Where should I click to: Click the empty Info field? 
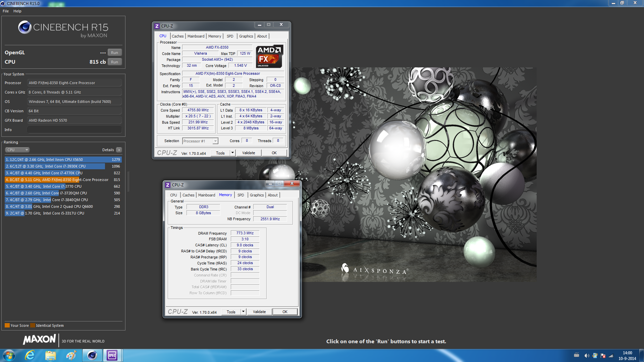74,130
